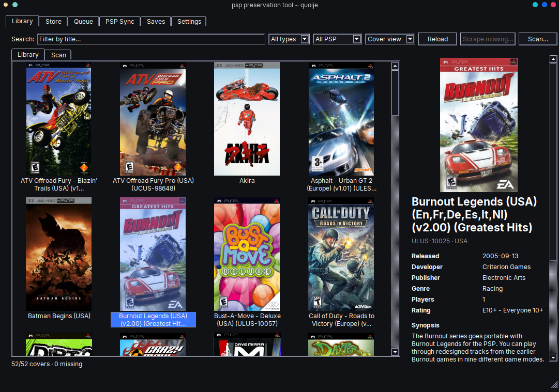The image size is (559, 392).
Task: Select the inner Library sub-tab
Action: 28,54
